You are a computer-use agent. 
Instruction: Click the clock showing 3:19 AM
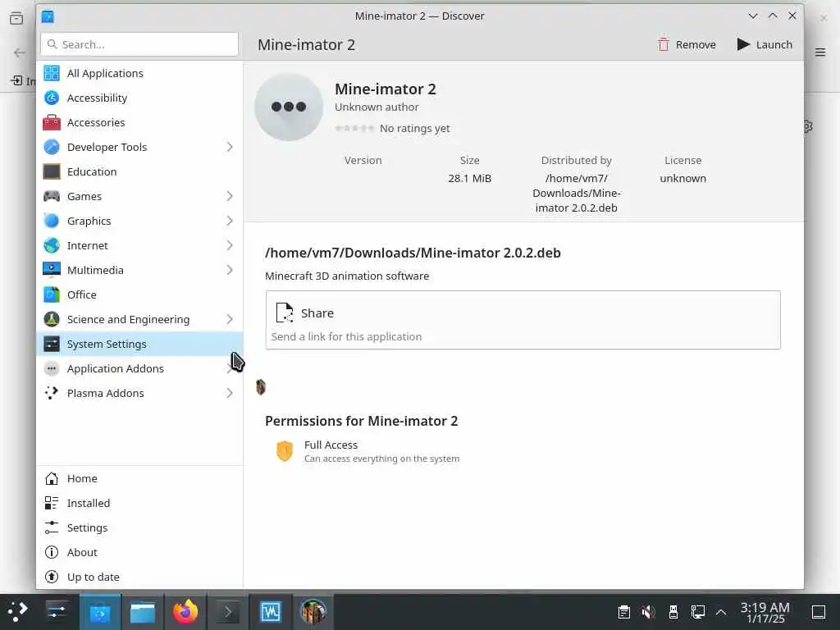pos(765,612)
